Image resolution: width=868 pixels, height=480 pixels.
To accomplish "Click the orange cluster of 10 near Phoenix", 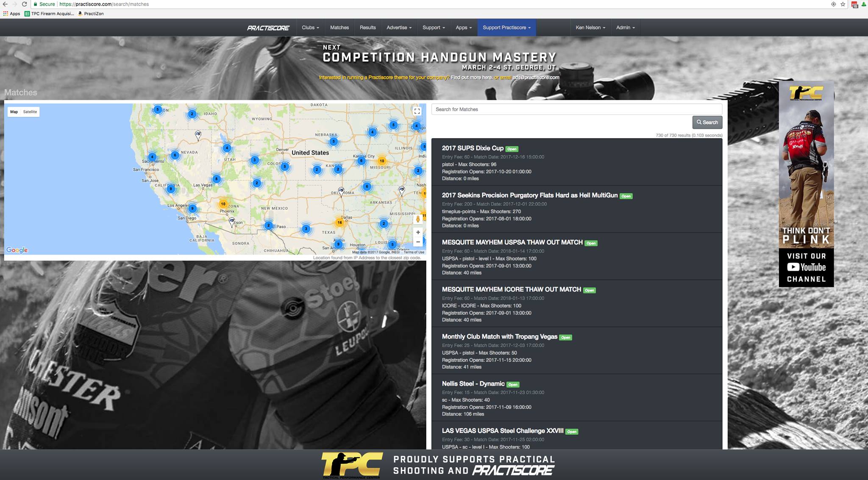I will point(223,204).
